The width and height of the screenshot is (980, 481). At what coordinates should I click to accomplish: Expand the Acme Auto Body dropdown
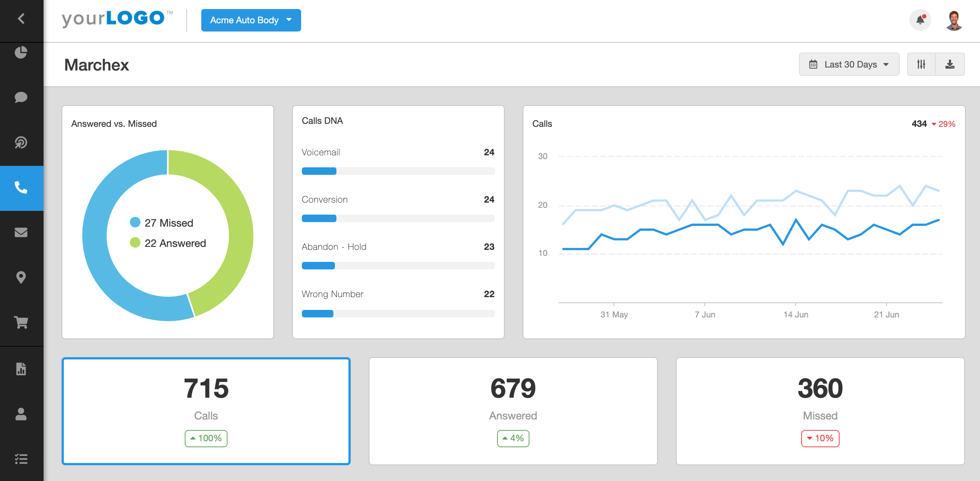coord(251,20)
